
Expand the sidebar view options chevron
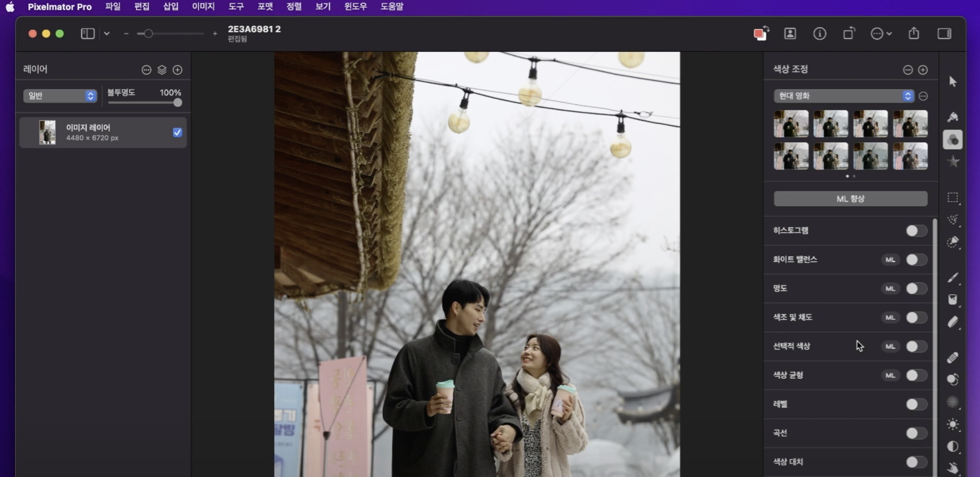coord(107,33)
